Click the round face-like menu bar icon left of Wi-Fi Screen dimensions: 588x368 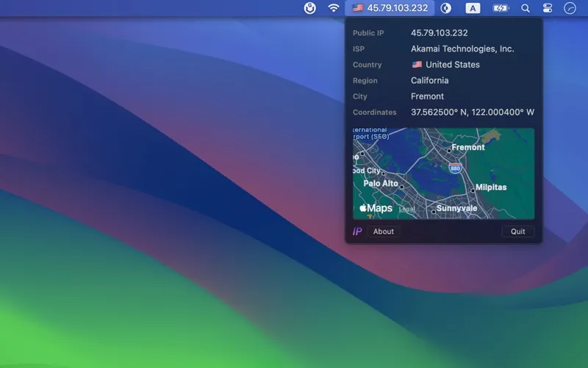[x=309, y=8]
